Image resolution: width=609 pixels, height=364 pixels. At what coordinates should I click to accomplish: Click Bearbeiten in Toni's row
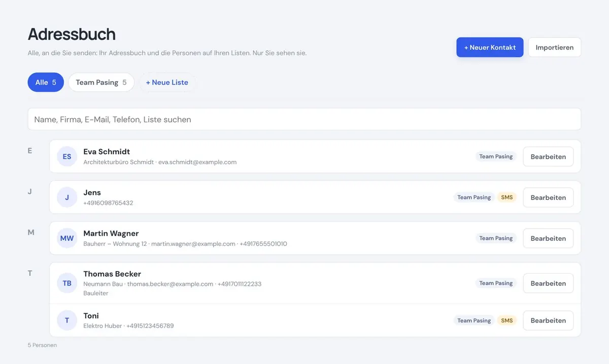(548, 320)
